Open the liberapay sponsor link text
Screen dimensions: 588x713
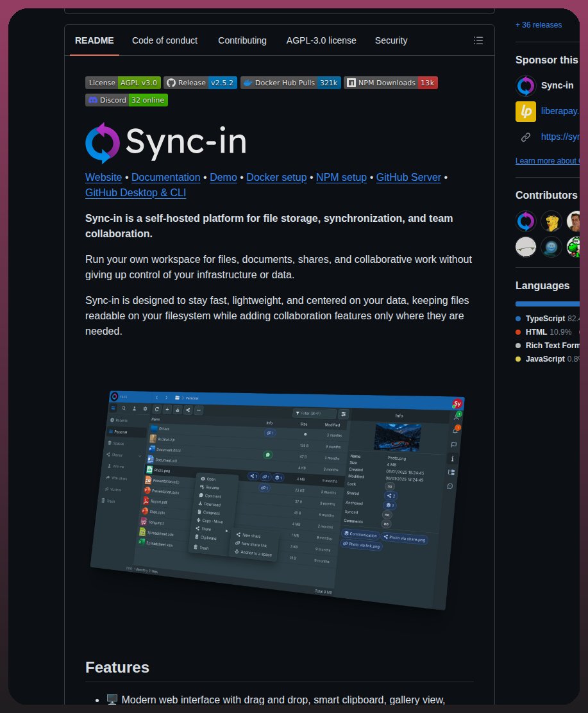coord(560,111)
